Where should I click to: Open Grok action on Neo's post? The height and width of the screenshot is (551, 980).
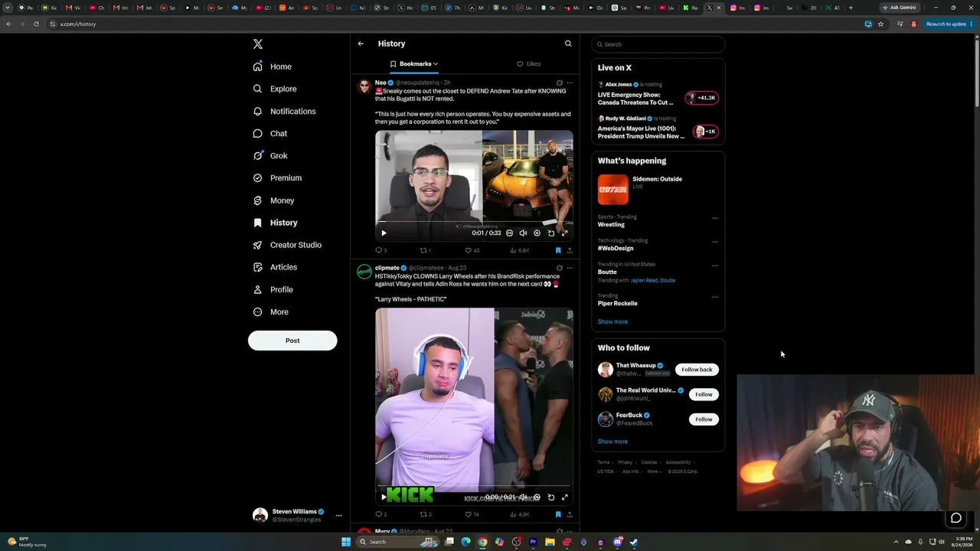tap(559, 83)
